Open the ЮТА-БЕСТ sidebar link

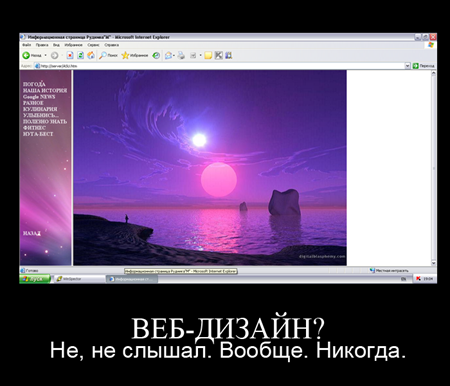coord(38,134)
